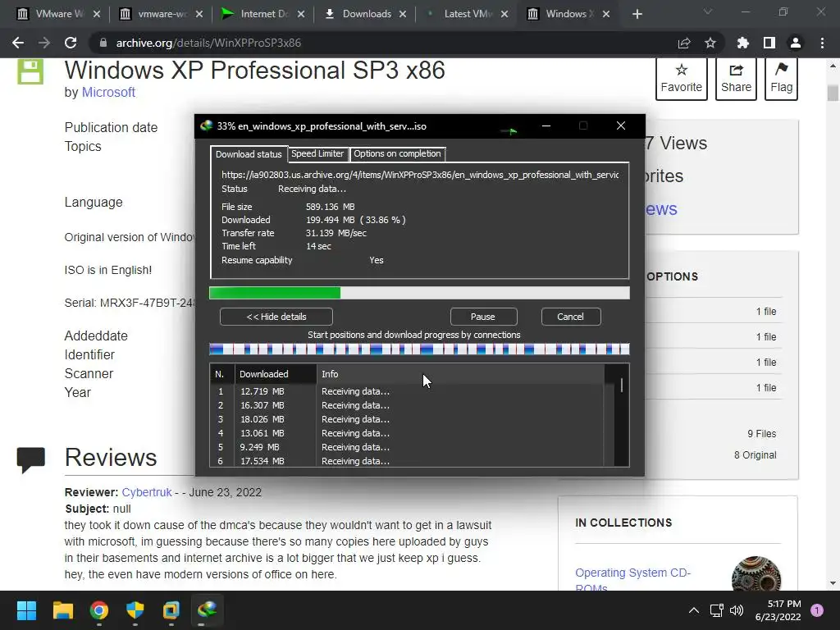Image resolution: width=840 pixels, height=630 pixels.
Task: Close the Downloads tab
Action: point(403,14)
